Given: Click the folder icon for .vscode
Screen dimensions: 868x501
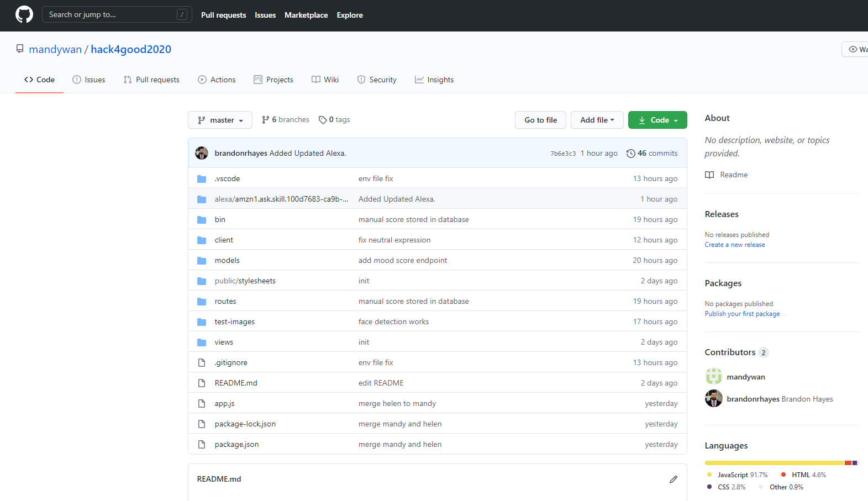Looking at the screenshot, I should [202, 178].
